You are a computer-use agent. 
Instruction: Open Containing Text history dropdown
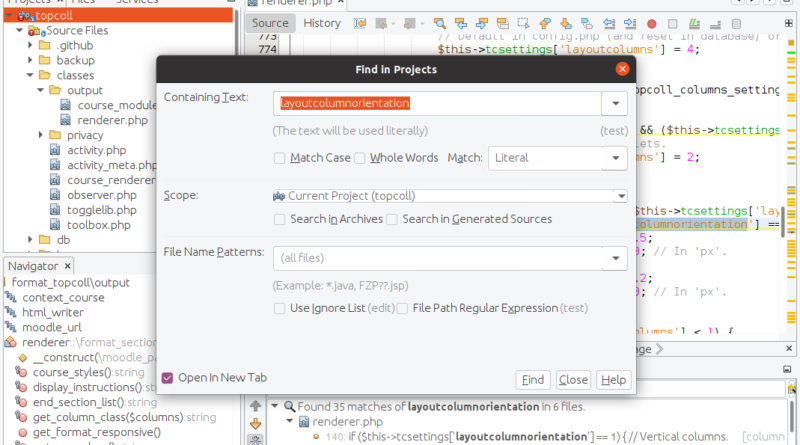(615, 104)
